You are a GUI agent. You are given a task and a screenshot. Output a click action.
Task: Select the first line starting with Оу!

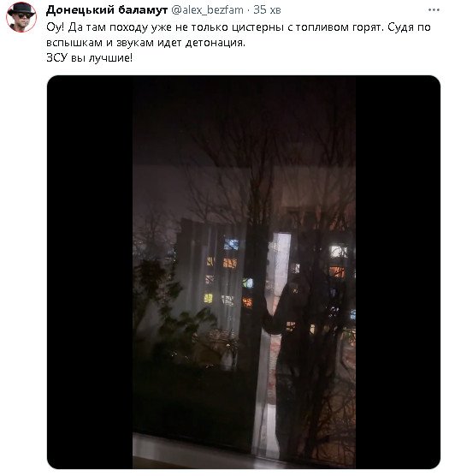click(x=239, y=27)
